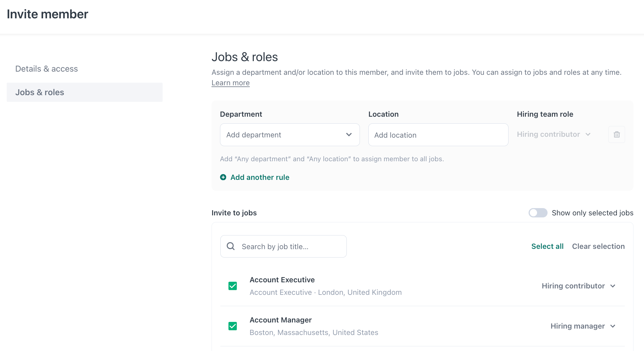
Task: Click the trash icon to delete rule
Action: (x=617, y=134)
